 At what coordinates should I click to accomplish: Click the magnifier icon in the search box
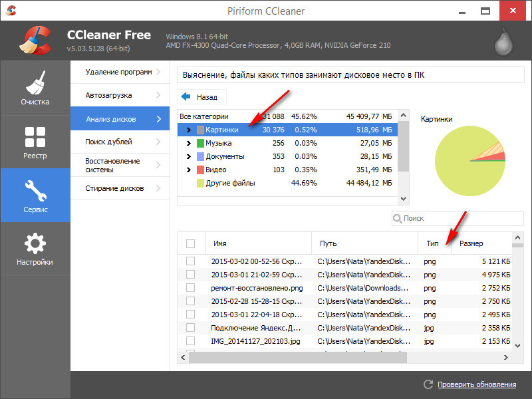click(397, 219)
